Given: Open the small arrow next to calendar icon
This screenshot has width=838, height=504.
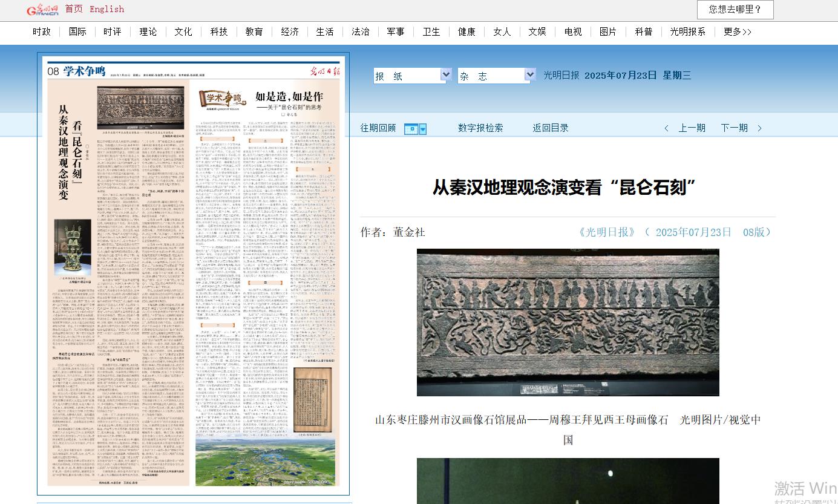Looking at the screenshot, I should [423, 129].
